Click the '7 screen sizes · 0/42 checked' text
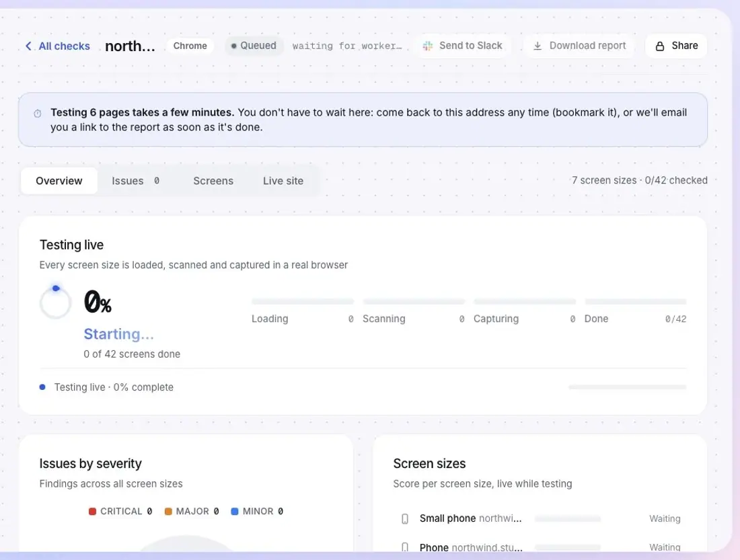 tap(640, 180)
